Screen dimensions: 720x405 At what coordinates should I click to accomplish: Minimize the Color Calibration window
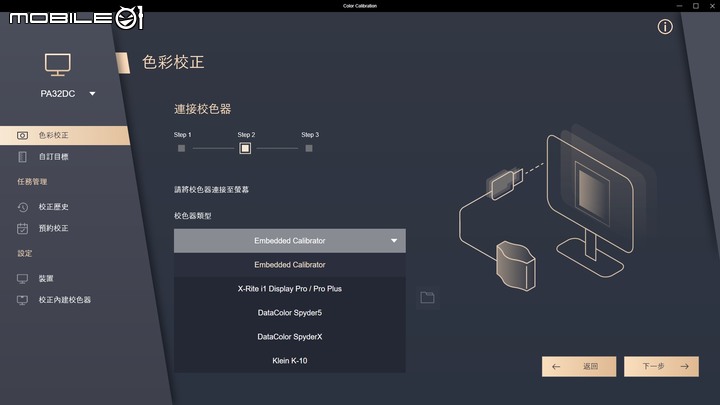pos(680,6)
